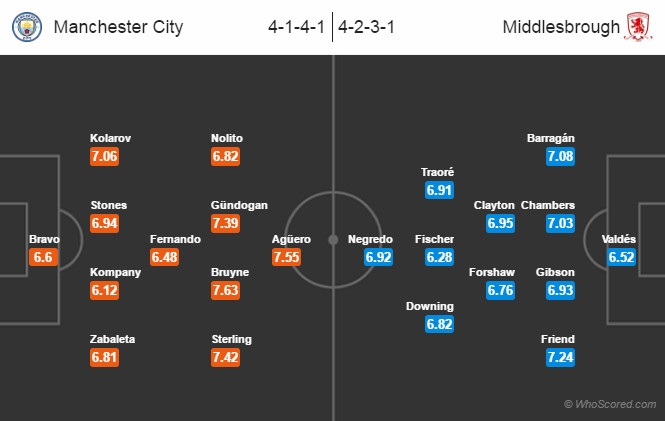Select player name Gündogan
Screen dimensions: 665x421
coord(239,205)
